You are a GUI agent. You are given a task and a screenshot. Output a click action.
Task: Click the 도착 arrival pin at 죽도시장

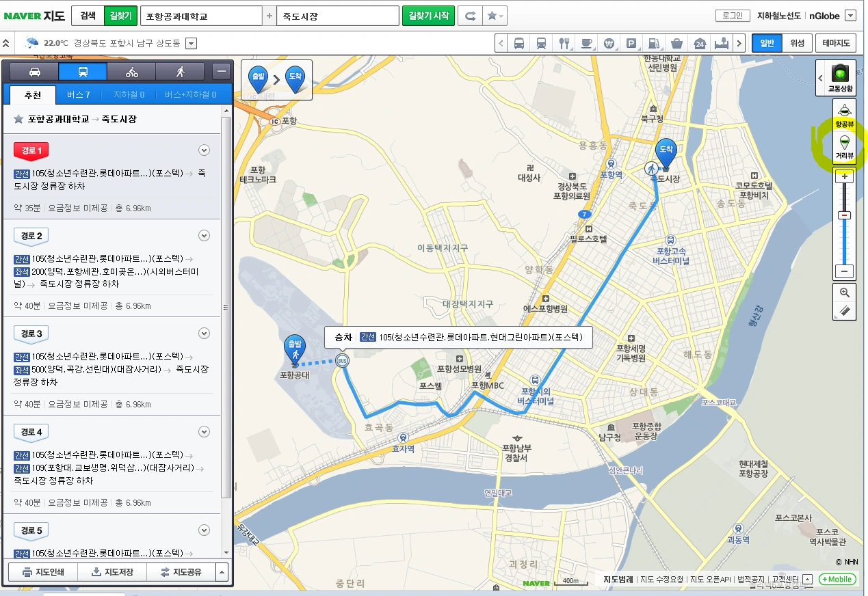[x=665, y=153]
